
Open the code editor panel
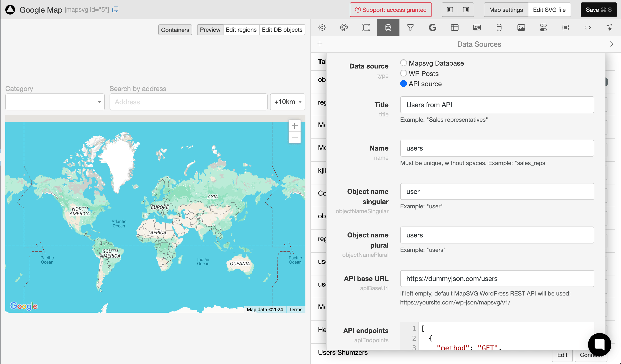[x=588, y=28]
